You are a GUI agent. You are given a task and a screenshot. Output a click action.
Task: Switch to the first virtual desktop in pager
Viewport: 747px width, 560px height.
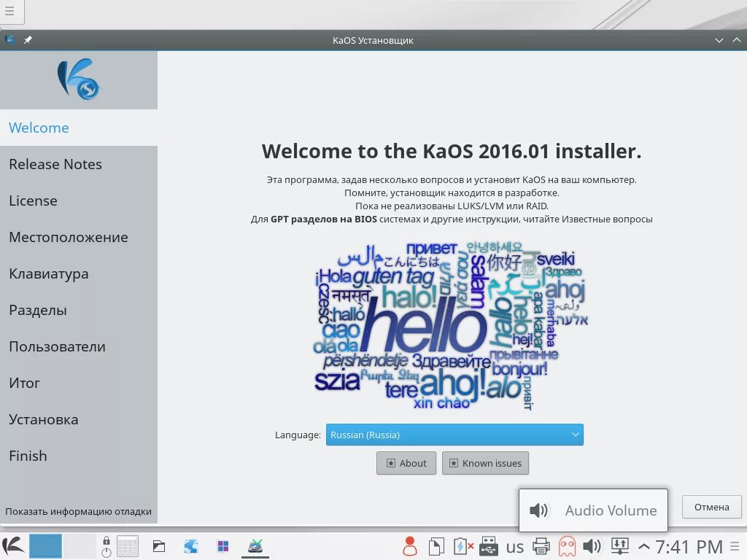pyautogui.click(x=46, y=546)
